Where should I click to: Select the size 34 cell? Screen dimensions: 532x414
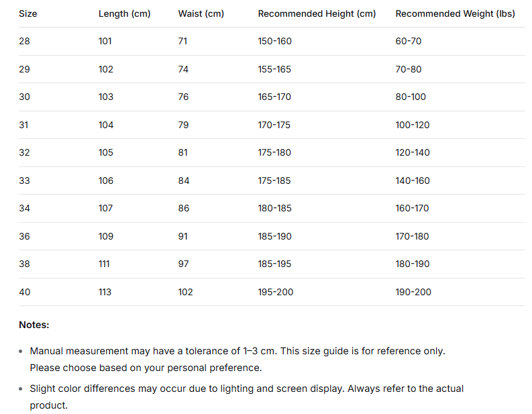click(x=24, y=209)
